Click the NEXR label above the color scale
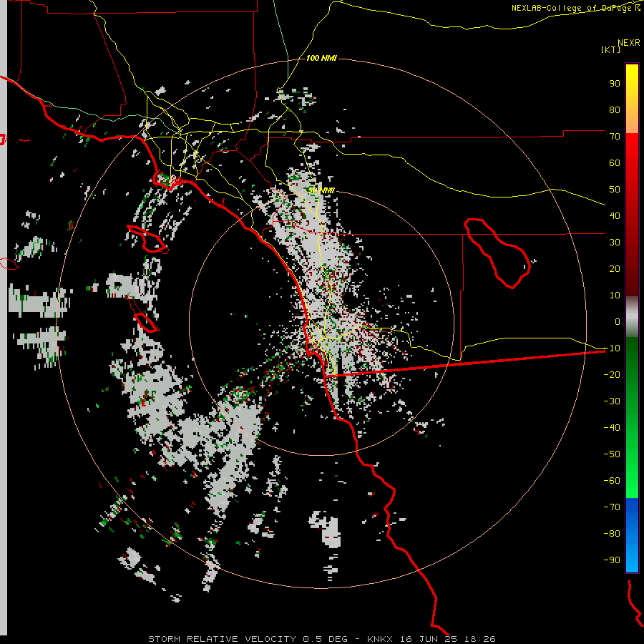The height and width of the screenshot is (644, 644). tap(629, 43)
